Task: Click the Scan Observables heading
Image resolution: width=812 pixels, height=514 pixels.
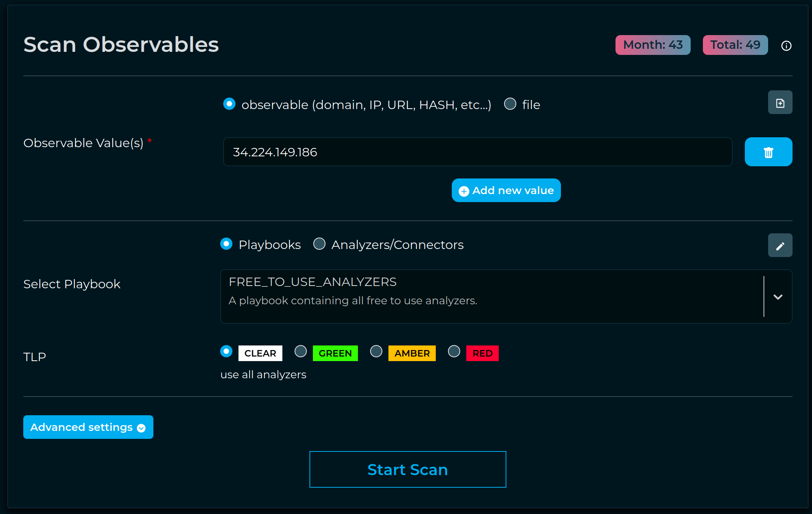Action: click(x=121, y=45)
